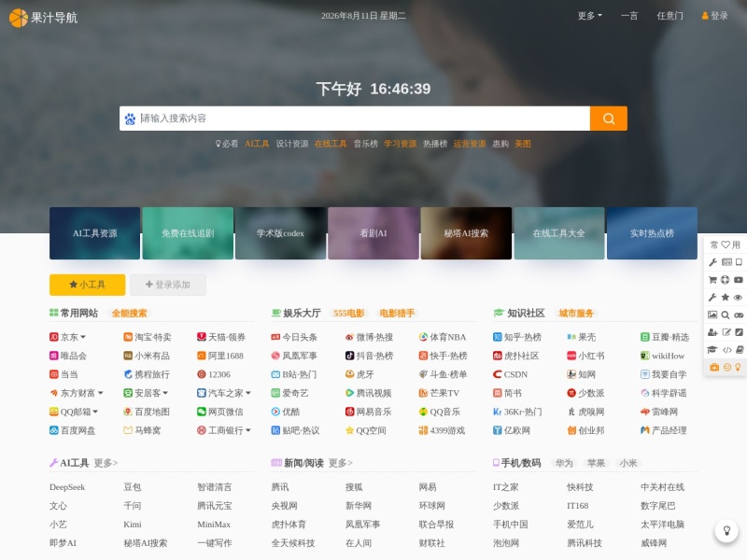Open the 中关村在线 link
This screenshot has width=747, height=560.
tap(662, 487)
